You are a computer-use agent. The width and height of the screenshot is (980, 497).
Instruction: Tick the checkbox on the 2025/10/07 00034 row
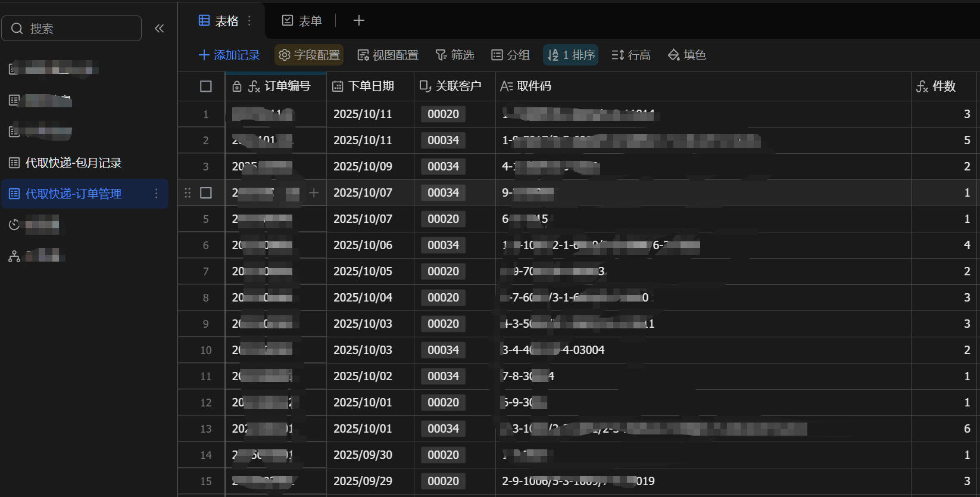206,193
